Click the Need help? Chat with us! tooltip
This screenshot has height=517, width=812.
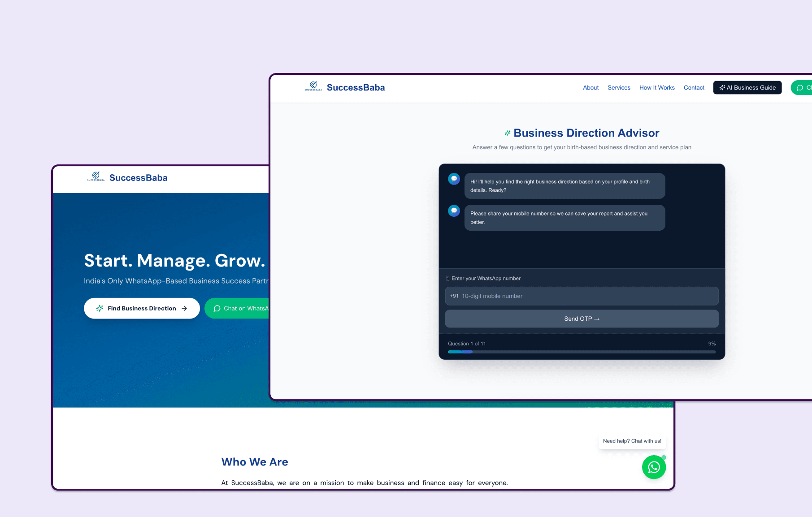pyautogui.click(x=632, y=441)
